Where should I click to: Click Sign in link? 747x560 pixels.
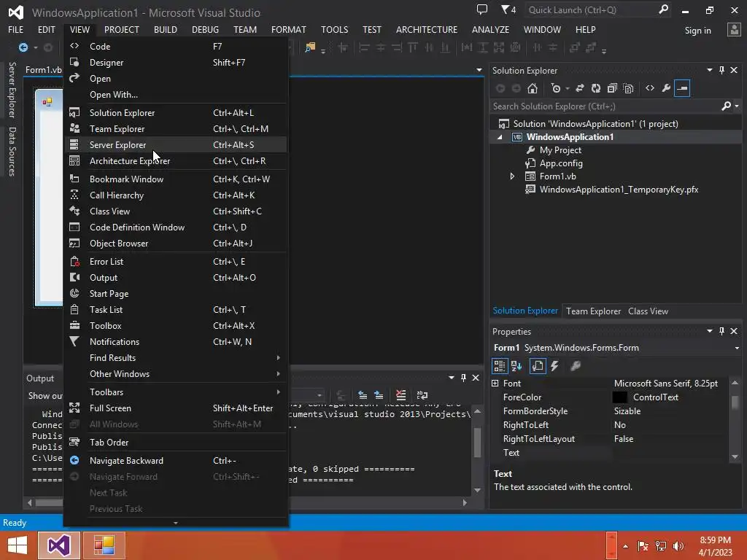697,31
